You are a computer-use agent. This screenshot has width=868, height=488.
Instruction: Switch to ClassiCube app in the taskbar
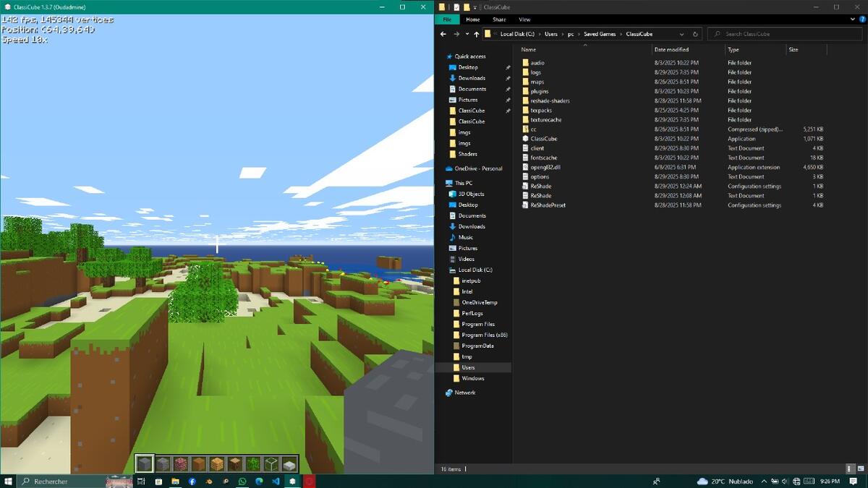[x=292, y=481]
